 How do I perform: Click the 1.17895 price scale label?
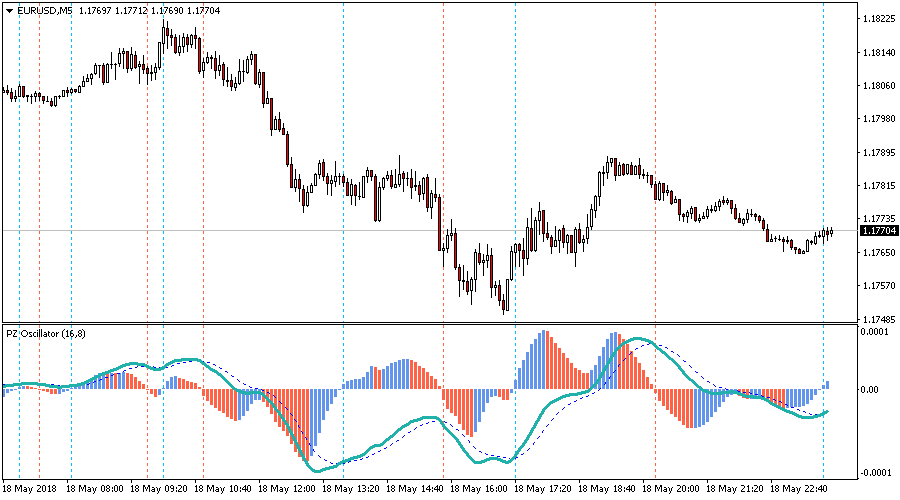[878, 153]
